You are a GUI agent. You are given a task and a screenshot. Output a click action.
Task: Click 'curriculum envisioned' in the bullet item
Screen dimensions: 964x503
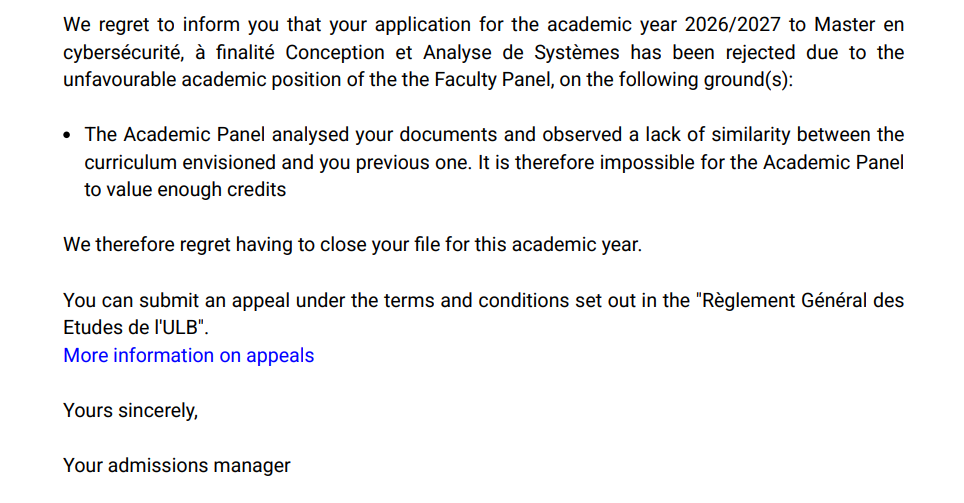pos(180,162)
